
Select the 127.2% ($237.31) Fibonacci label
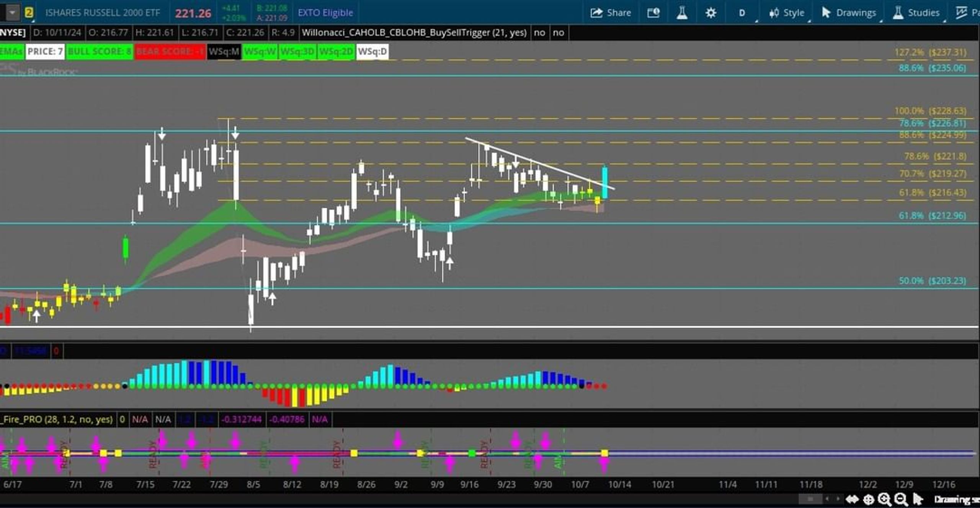(x=930, y=52)
